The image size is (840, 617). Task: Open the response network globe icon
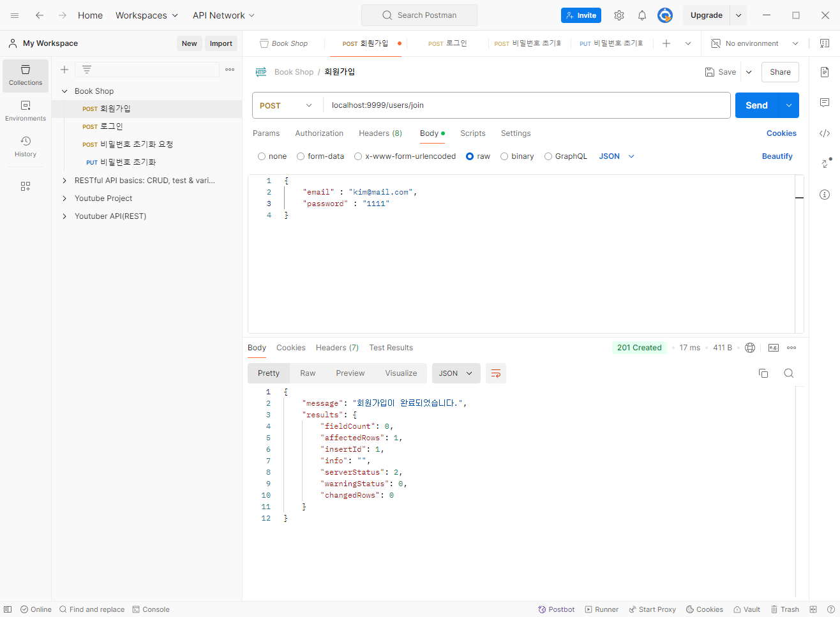point(750,348)
